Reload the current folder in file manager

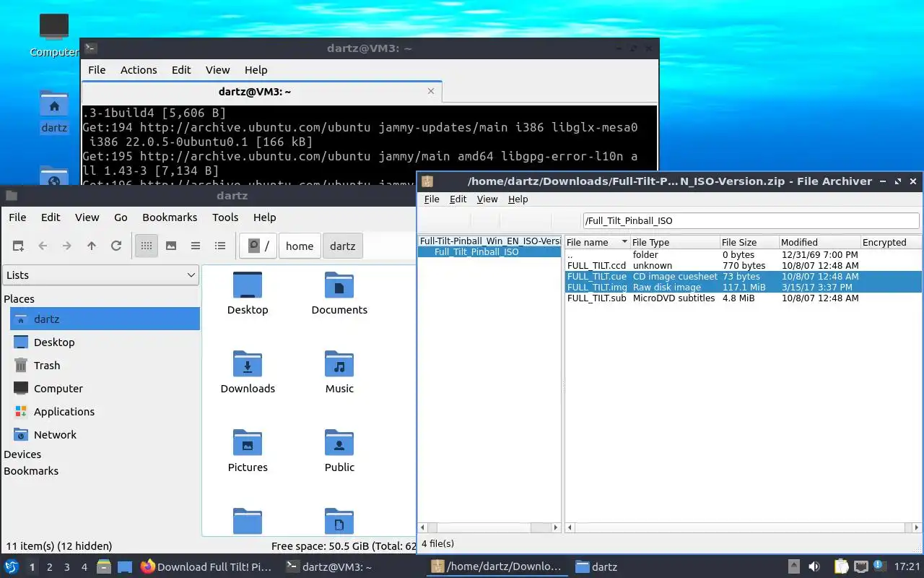click(116, 246)
